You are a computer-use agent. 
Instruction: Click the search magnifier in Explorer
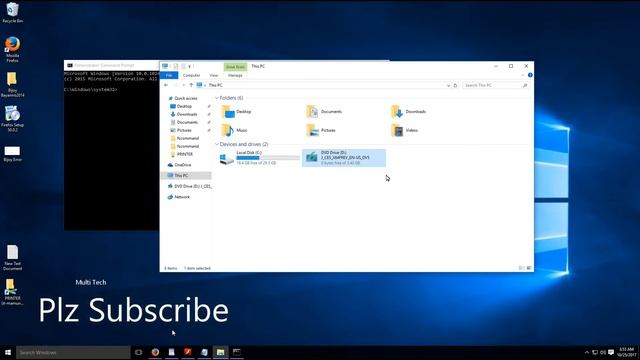point(525,85)
